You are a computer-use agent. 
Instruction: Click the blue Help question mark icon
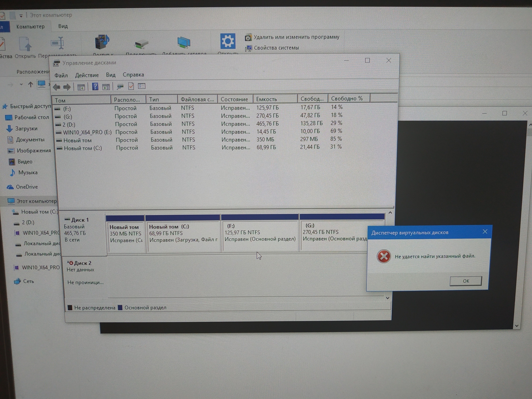[95, 87]
